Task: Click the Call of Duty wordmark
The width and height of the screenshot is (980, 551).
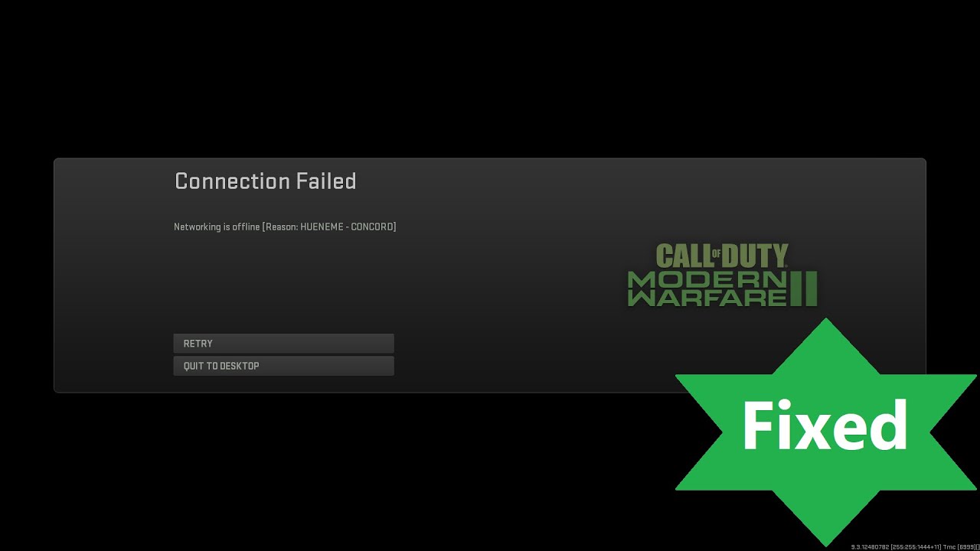Action: (x=722, y=256)
